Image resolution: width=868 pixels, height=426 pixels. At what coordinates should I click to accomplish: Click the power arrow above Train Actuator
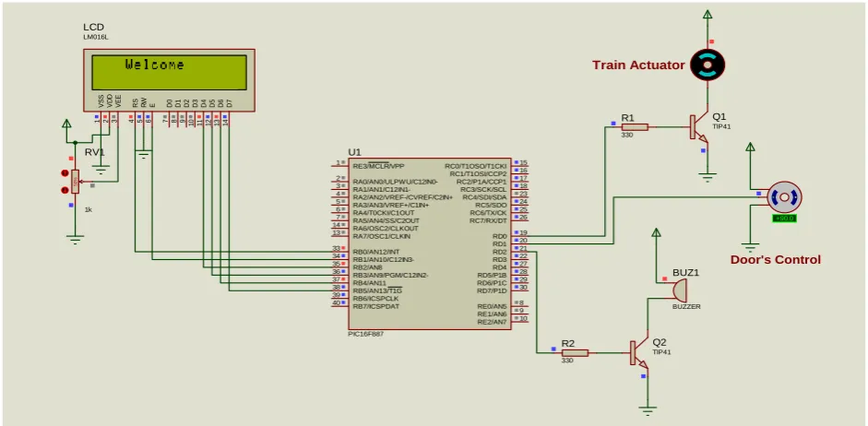[x=707, y=16]
